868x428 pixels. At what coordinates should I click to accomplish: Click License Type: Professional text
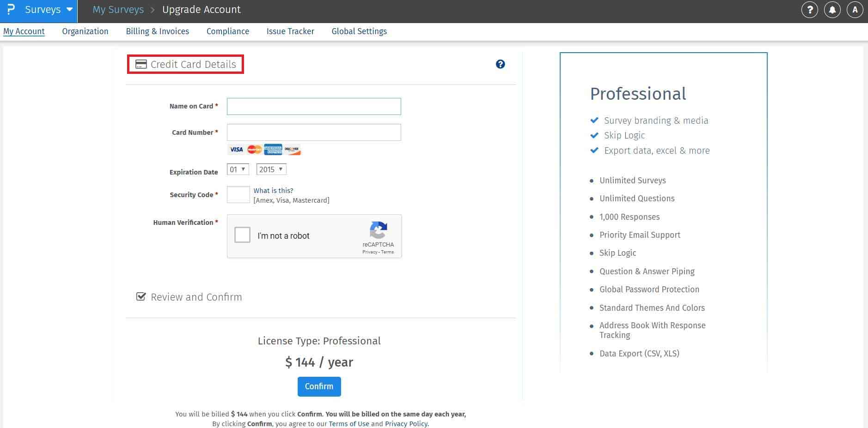[x=319, y=341]
